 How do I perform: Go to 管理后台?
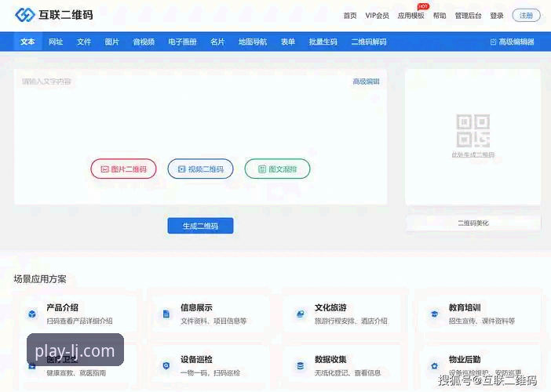pos(468,16)
